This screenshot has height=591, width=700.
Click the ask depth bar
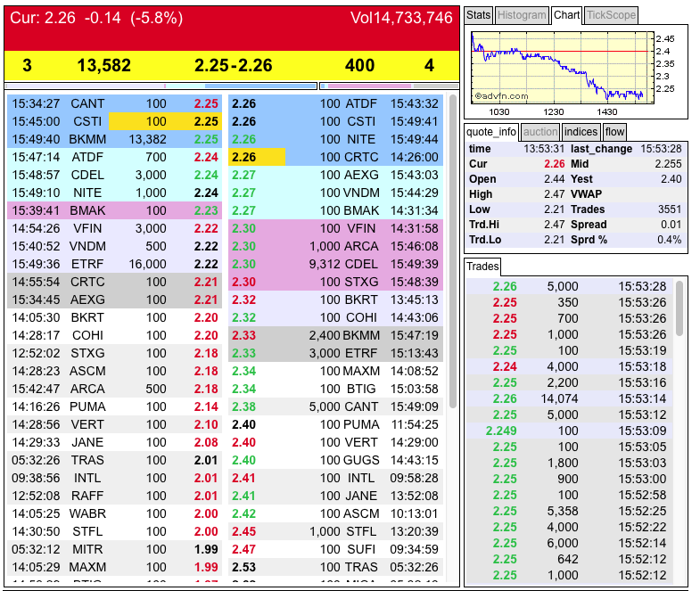[390, 86]
